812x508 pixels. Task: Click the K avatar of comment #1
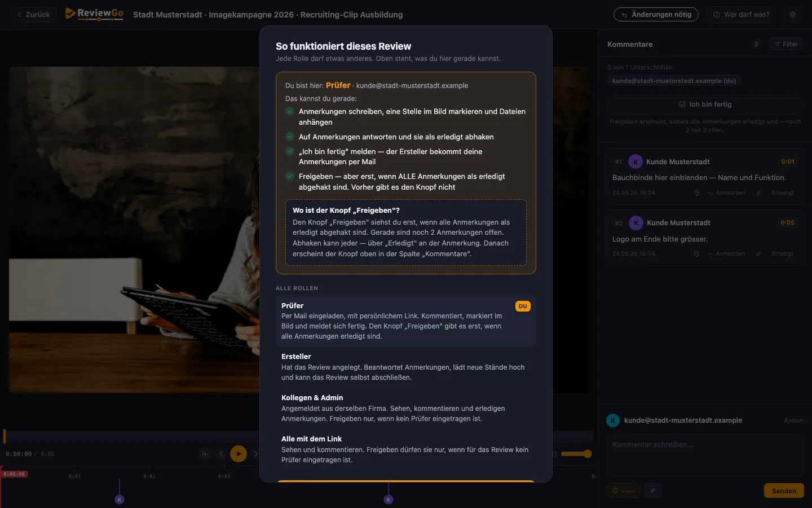coord(636,162)
